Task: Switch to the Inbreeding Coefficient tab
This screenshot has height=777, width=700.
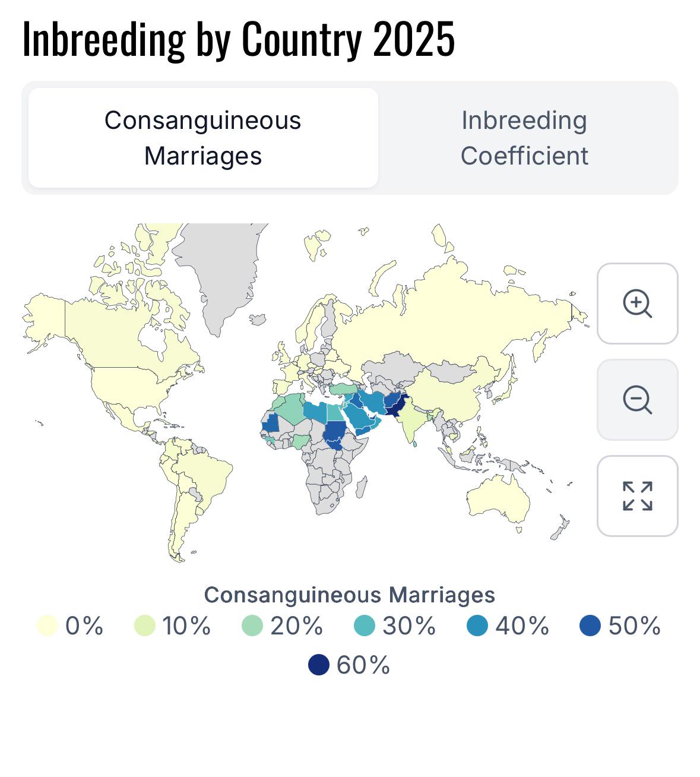Action: click(x=524, y=138)
